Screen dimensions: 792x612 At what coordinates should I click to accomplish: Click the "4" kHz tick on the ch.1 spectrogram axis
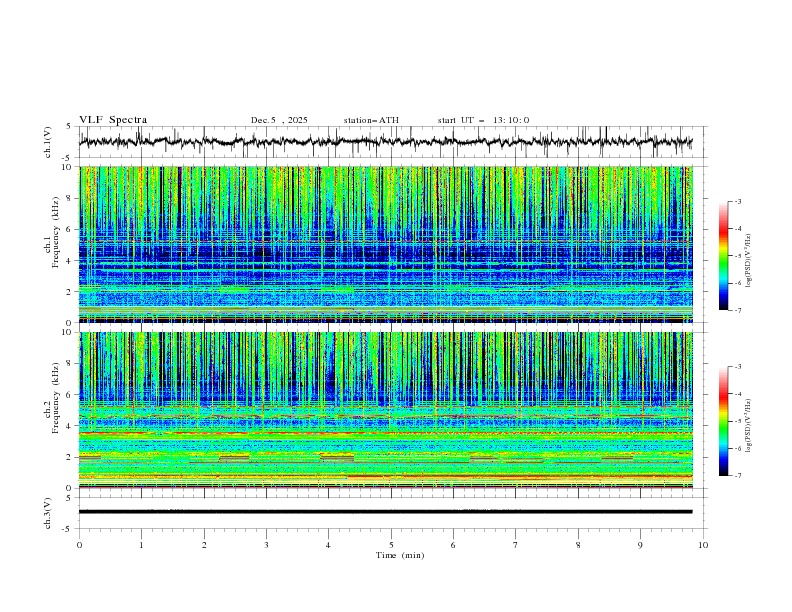click(x=70, y=261)
